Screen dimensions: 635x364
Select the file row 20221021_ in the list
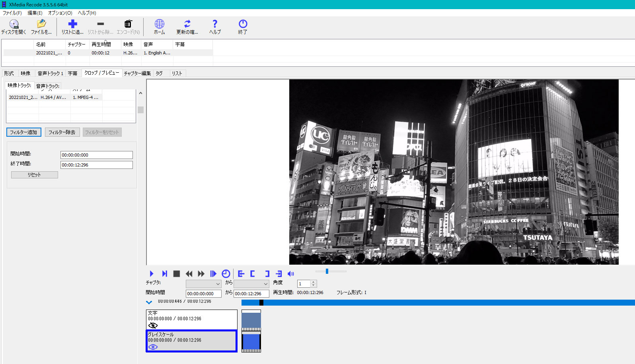(108, 53)
